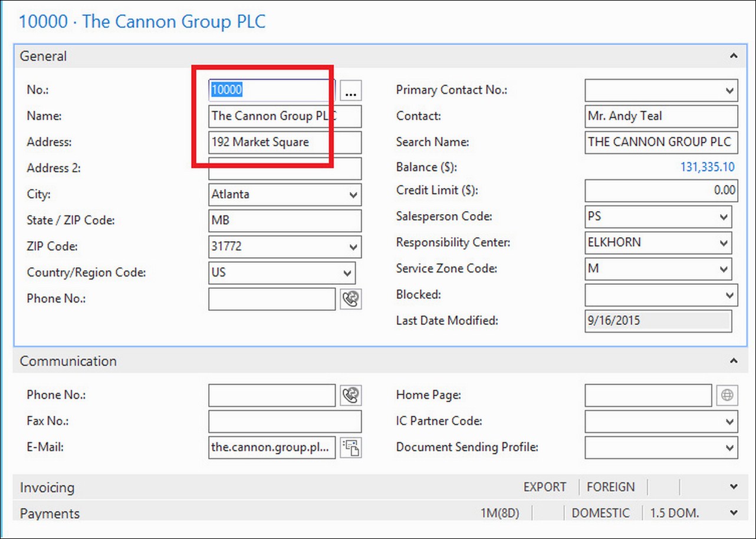Expand the Payments section
756x539 pixels.
734,512
